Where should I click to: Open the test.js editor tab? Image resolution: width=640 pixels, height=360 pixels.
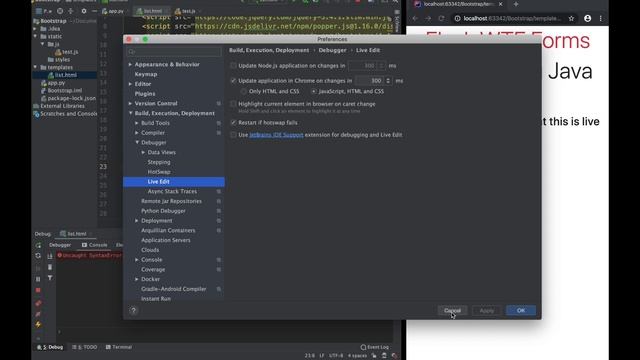pyautogui.click(x=185, y=11)
